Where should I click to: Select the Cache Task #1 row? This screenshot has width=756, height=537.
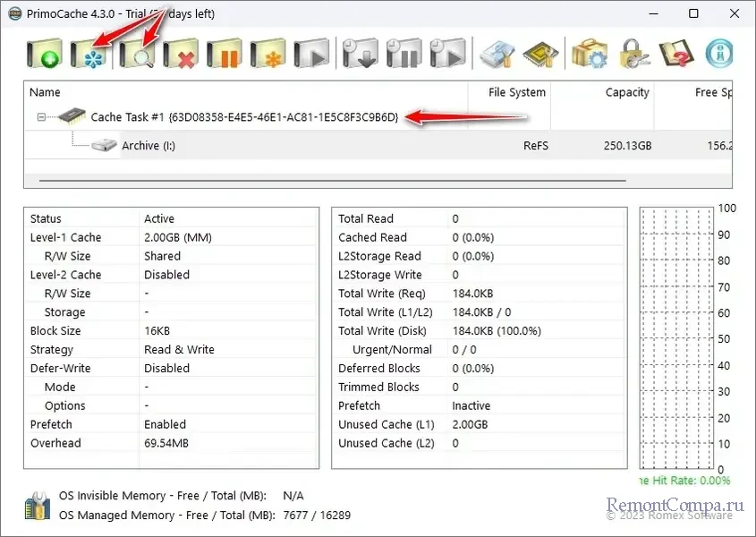243,117
